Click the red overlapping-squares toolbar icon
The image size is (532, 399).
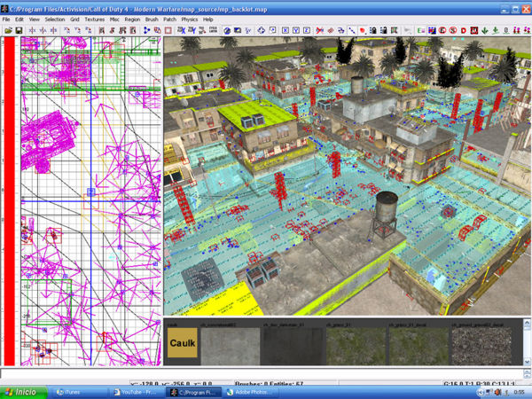click(x=158, y=30)
